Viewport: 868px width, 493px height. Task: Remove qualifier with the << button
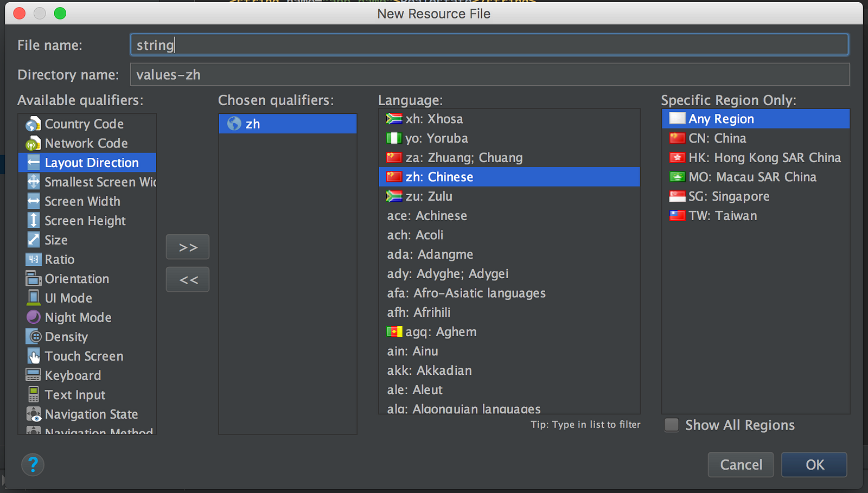pyautogui.click(x=188, y=280)
